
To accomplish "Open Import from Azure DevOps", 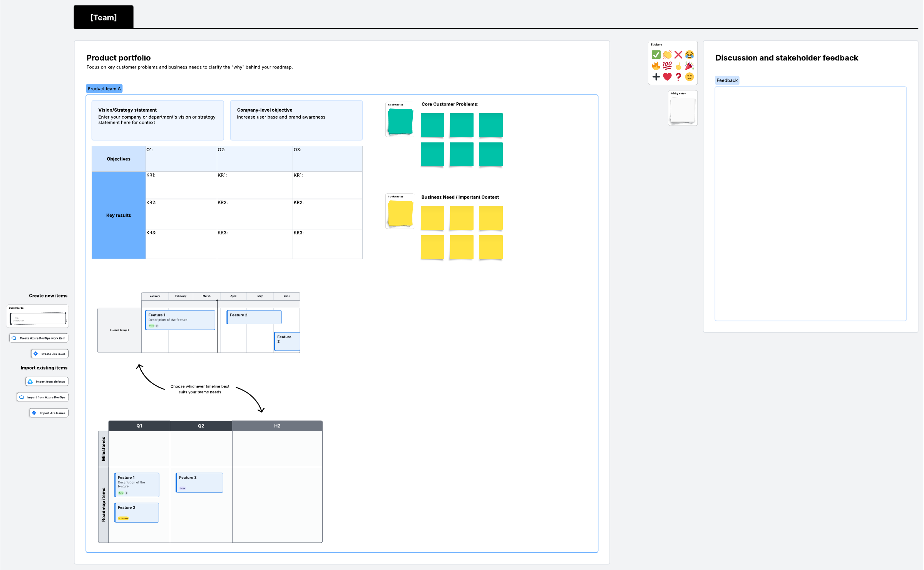I will click(43, 397).
